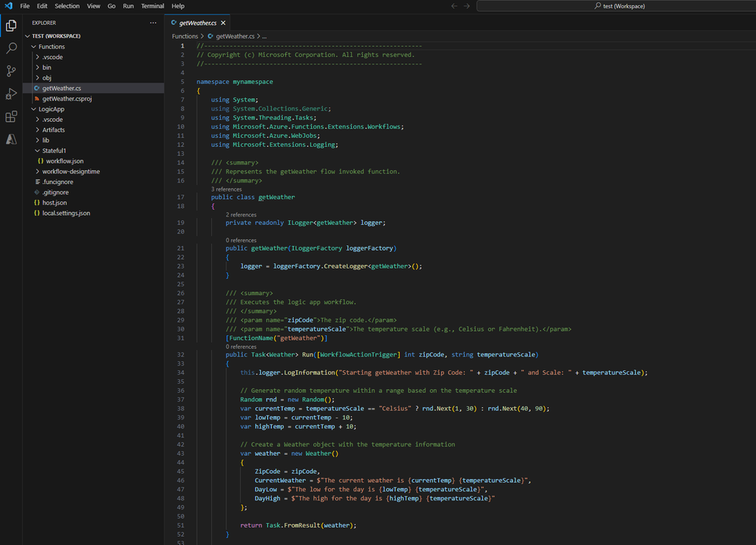
Task: Open the Azure view icon
Action: pos(11,139)
